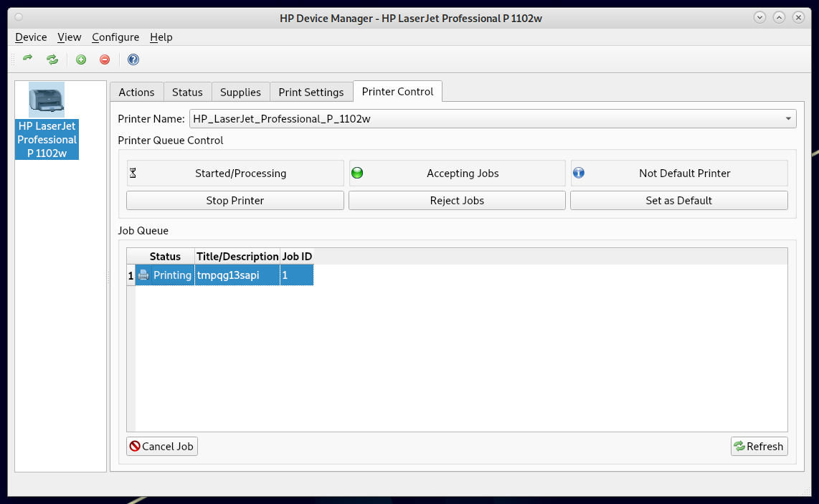Click the Refresh button in Job Queue
This screenshot has width=819, height=504.
tap(759, 446)
